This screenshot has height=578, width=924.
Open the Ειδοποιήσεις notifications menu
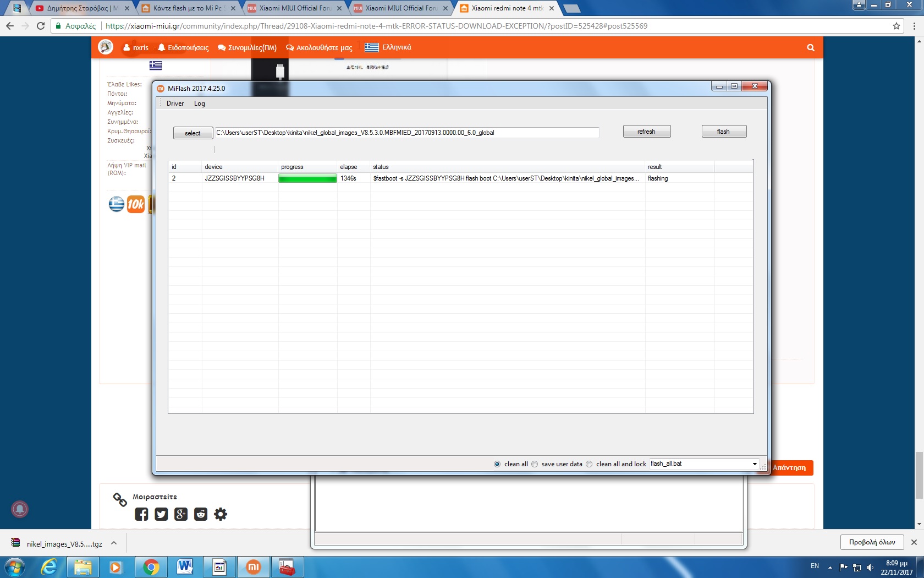tap(183, 47)
